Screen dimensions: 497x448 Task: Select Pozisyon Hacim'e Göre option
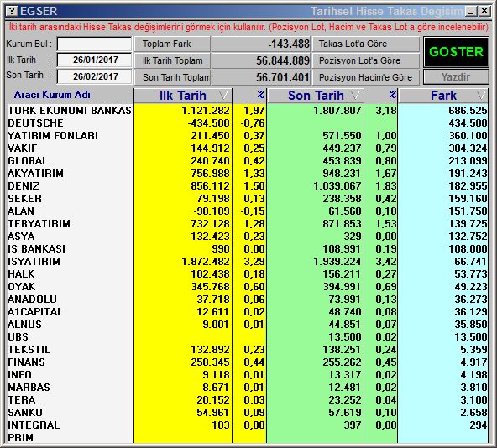(366, 77)
